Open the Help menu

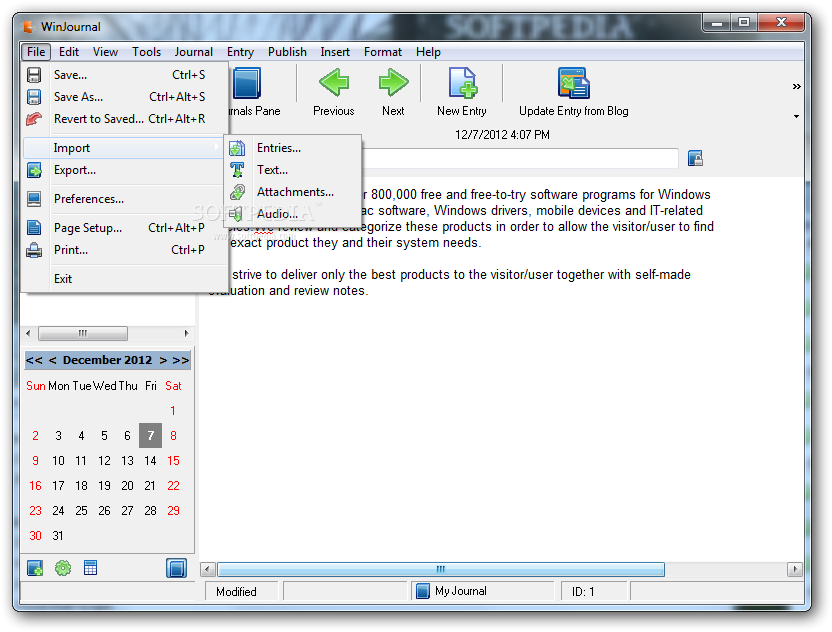point(428,52)
